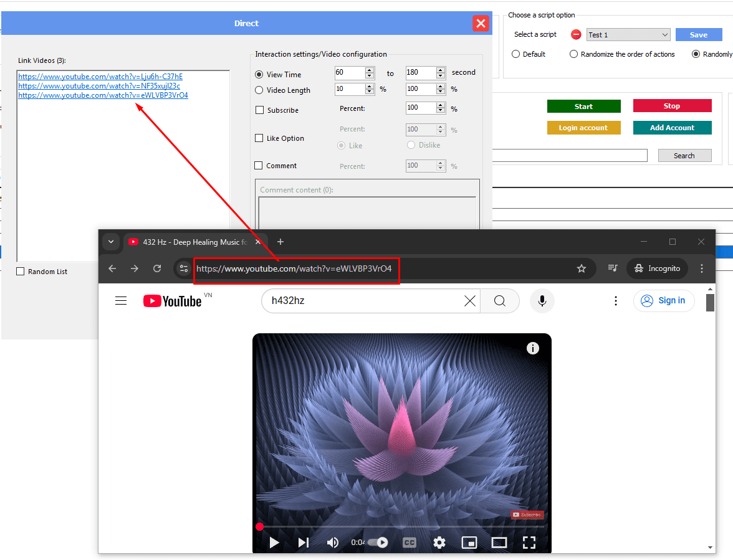Close the Direct dialog with red X
This screenshot has height=560, width=733.
click(x=481, y=23)
